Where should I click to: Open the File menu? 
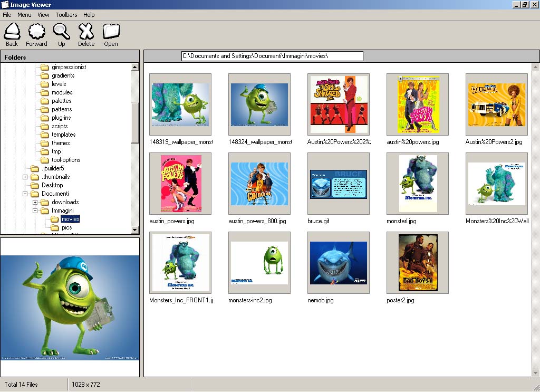click(x=7, y=15)
